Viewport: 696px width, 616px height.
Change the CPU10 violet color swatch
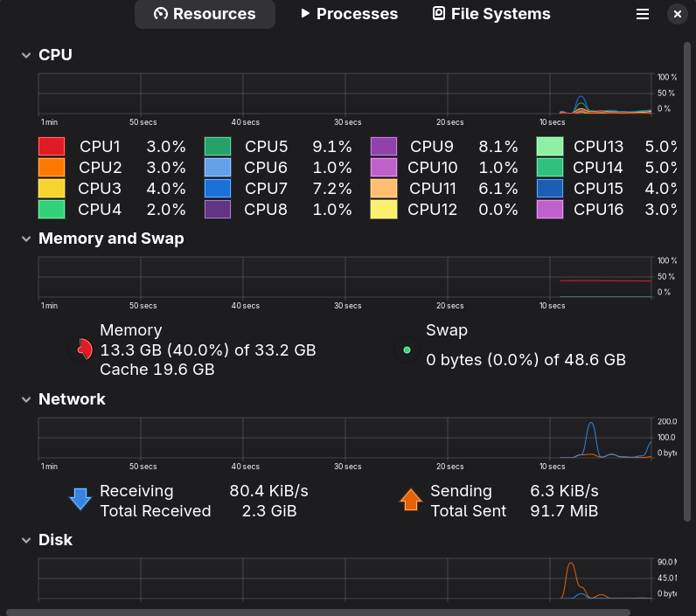[x=384, y=167]
